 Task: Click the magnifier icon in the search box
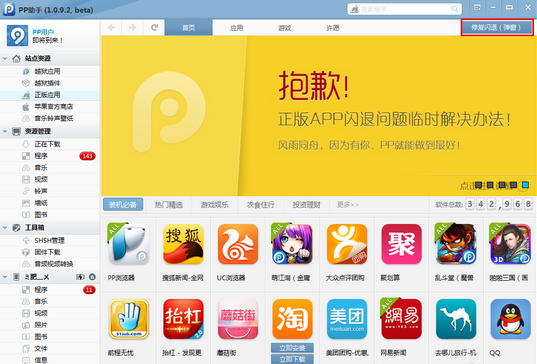click(x=454, y=9)
